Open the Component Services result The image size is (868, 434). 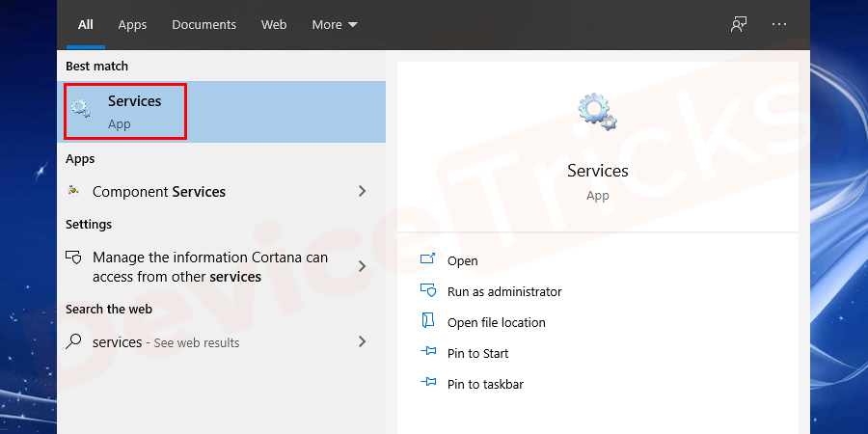click(222, 192)
